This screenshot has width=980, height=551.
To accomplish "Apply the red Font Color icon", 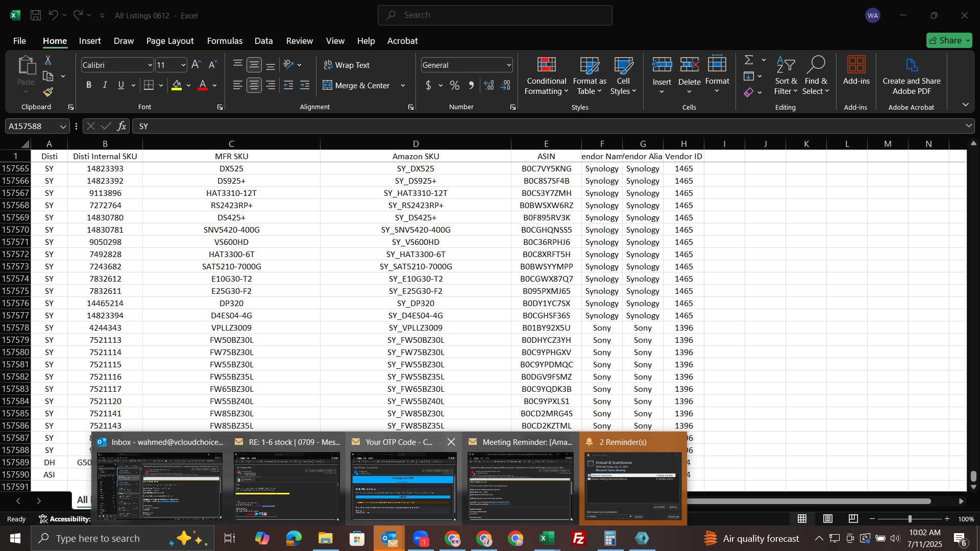I will tap(203, 85).
